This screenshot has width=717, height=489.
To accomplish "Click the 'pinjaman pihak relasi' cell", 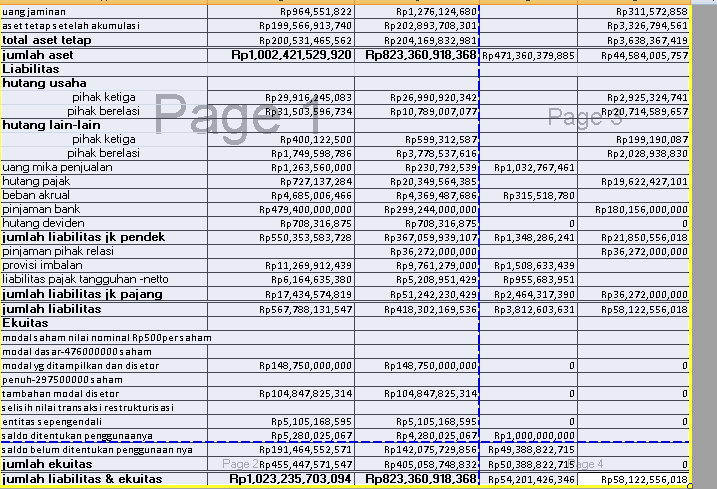I will tap(104, 251).
